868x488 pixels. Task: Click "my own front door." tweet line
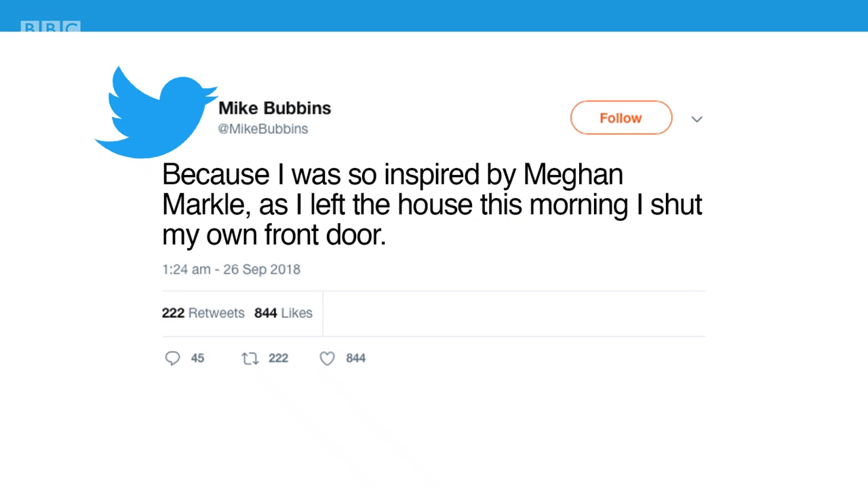coord(274,235)
